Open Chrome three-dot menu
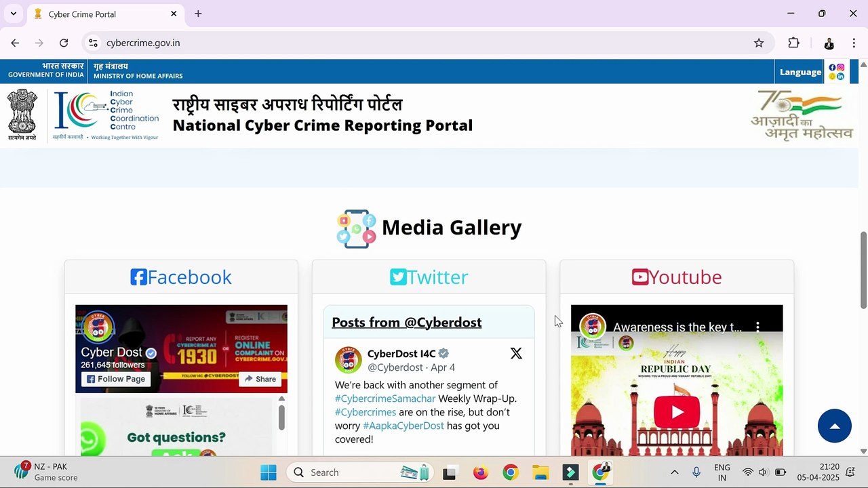Screen dimensions: 868x488 854,43
